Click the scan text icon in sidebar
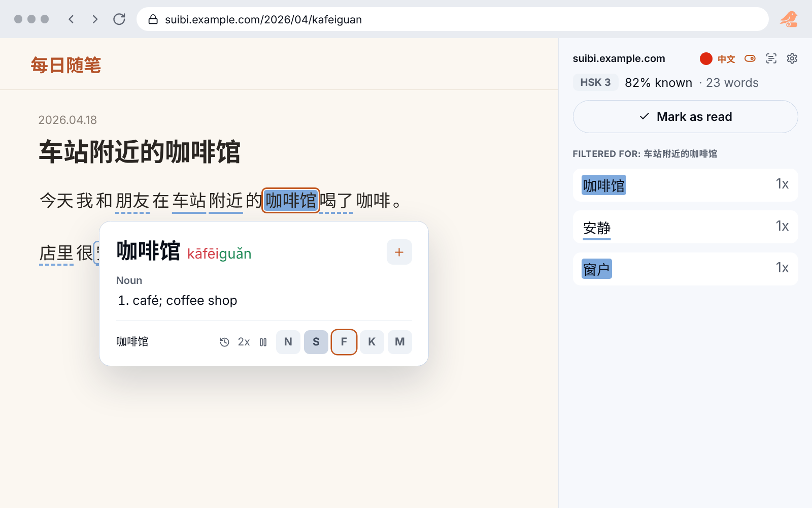 pos(771,58)
